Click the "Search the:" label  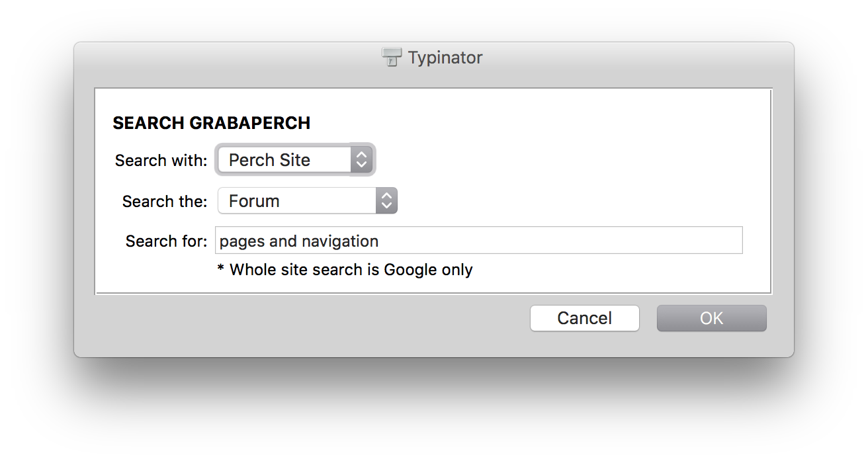click(x=165, y=202)
